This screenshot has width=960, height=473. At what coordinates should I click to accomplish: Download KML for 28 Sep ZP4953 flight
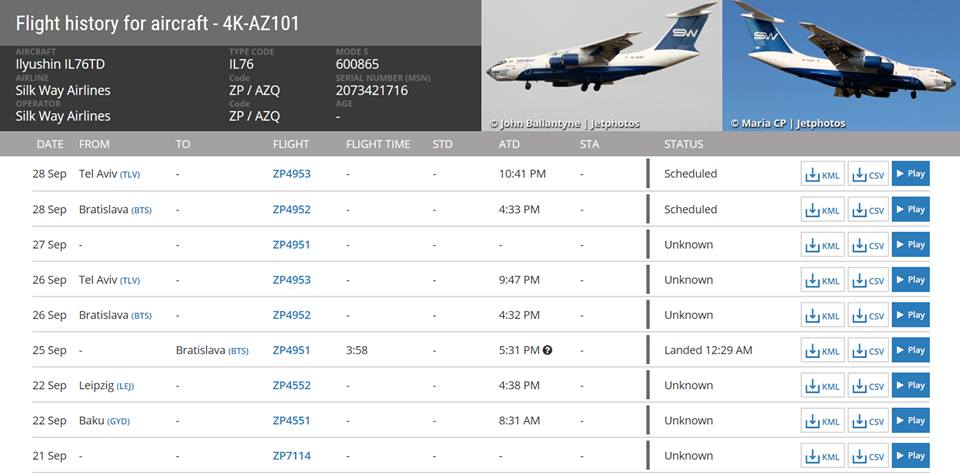pos(822,174)
